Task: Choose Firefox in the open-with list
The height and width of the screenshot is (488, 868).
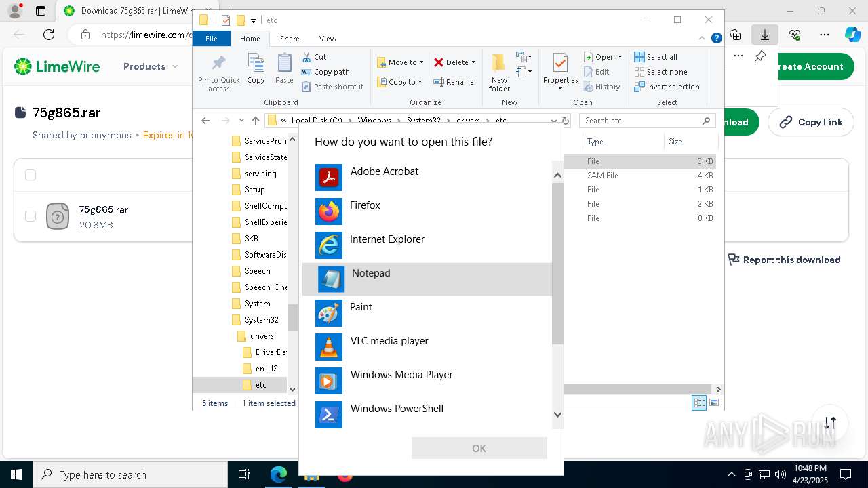Action: [x=427, y=211]
